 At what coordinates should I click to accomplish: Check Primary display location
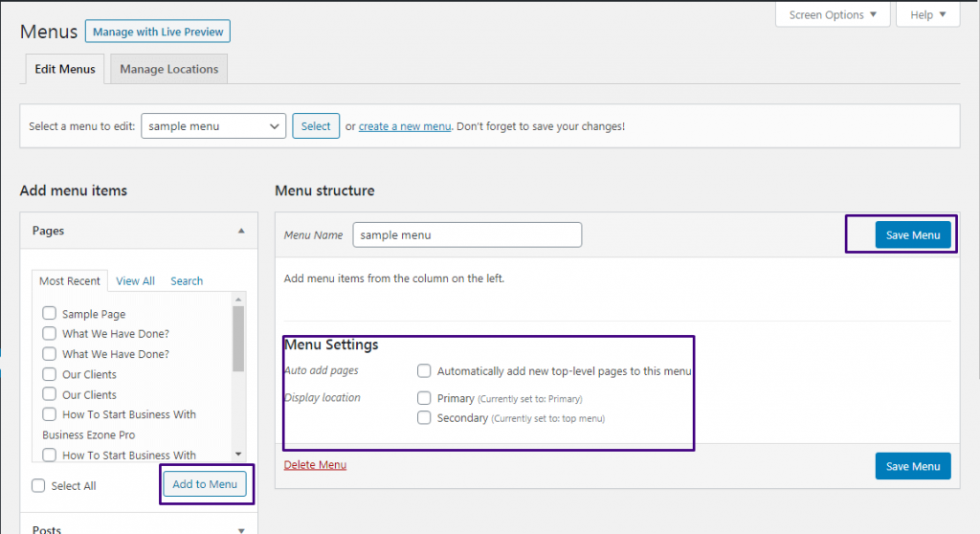tap(424, 398)
